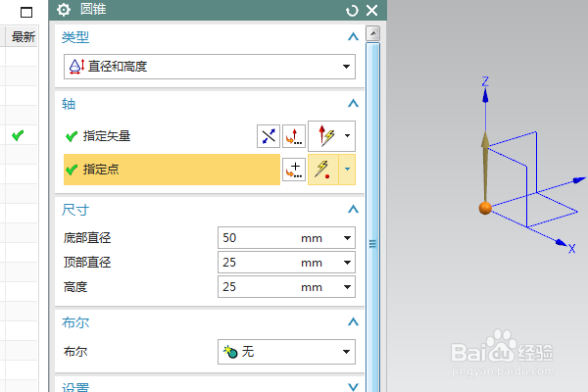Open the vector dialog icon
This screenshot has width=588, height=392.
click(x=294, y=136)
